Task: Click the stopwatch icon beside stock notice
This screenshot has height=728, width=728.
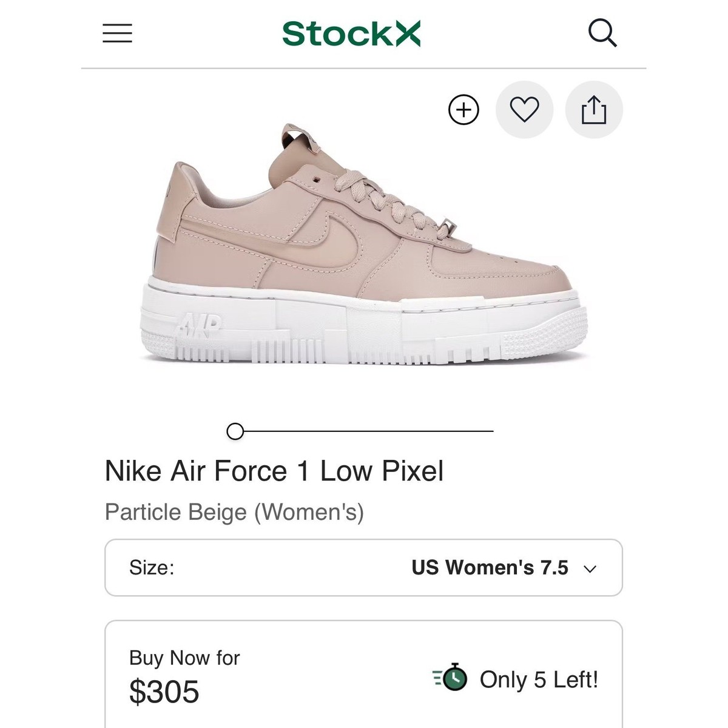Action: 451,679
